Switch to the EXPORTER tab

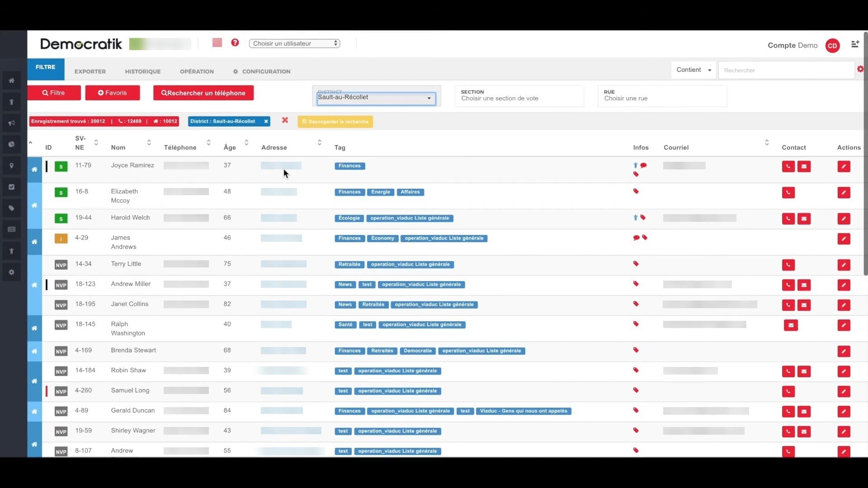[x=90, y=71]
